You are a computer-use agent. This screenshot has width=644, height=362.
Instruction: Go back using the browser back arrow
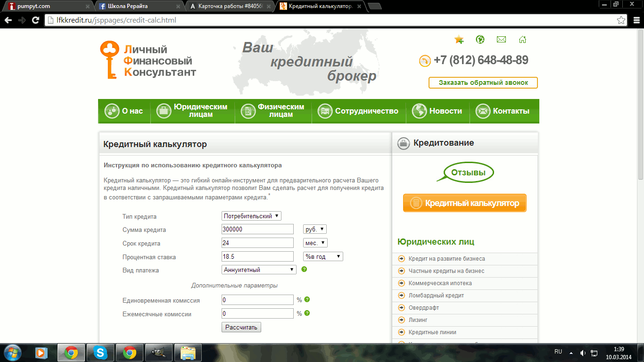[8, 20]
